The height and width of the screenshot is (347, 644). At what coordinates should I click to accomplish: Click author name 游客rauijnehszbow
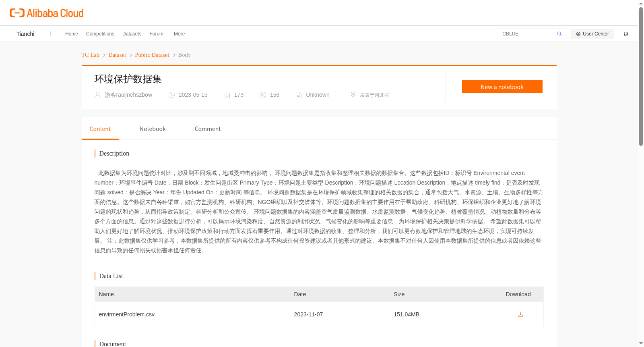[128, 95]
